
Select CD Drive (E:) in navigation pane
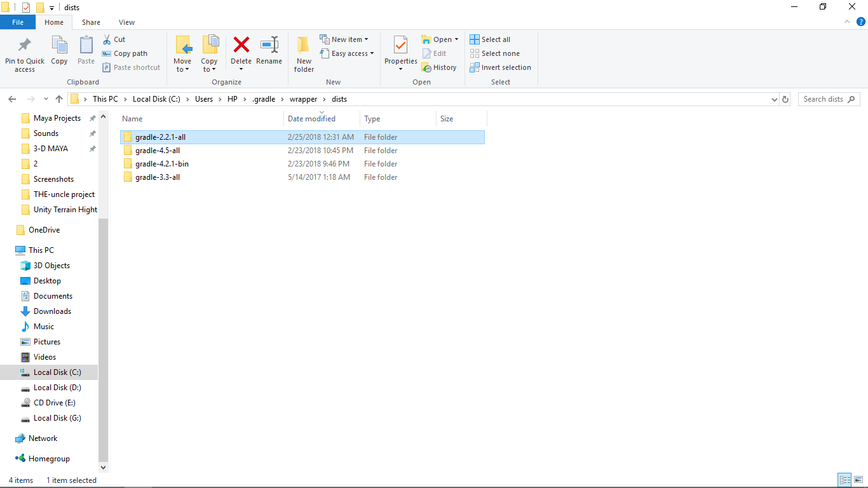click(55, 403)
